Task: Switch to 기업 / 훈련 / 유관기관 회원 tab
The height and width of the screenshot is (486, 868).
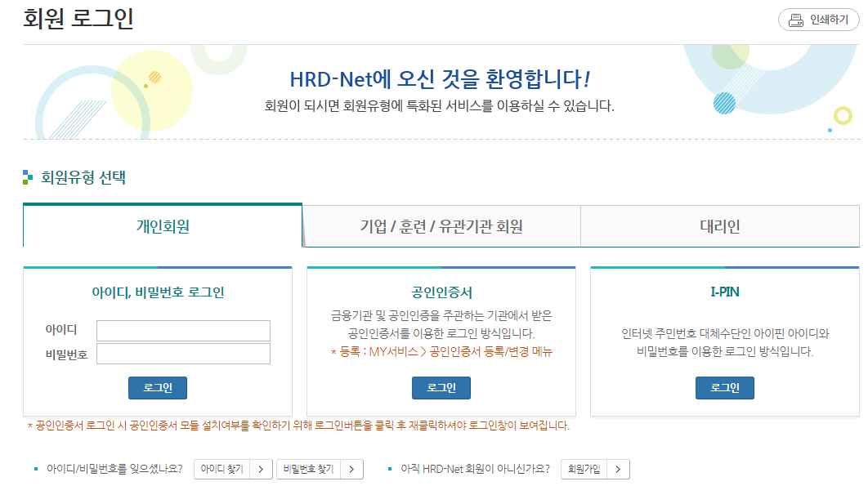Action: click(x=441, y=226)
